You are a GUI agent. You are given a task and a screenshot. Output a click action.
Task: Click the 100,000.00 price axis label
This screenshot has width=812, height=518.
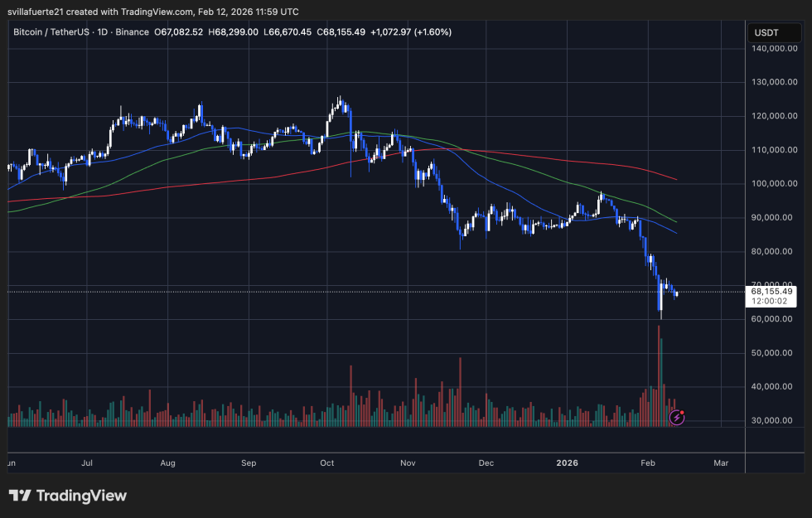pyautogui.click(x=774, y=184)
